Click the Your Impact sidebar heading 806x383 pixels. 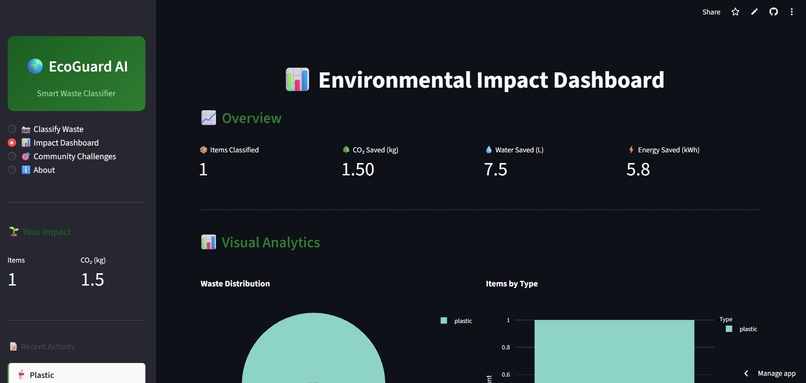pos(46,232)
